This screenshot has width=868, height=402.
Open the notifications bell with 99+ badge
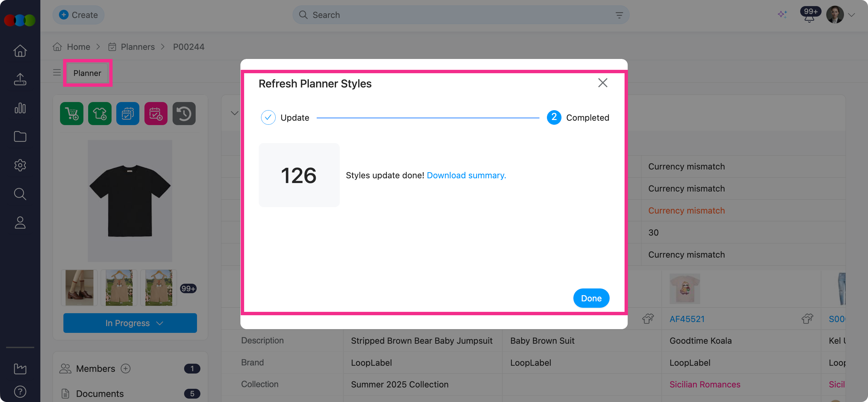[x=809, y=16]
